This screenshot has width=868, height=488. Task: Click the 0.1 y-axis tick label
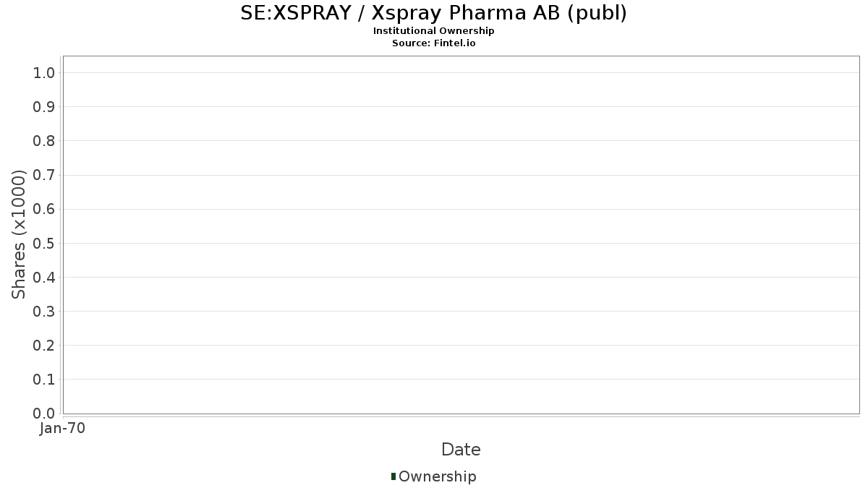[44, 380]
